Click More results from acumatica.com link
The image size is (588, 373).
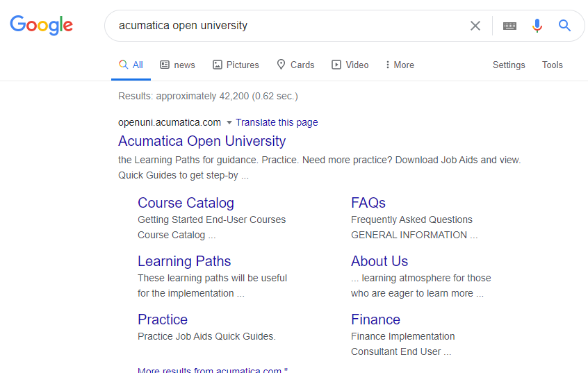click(213, 370)
